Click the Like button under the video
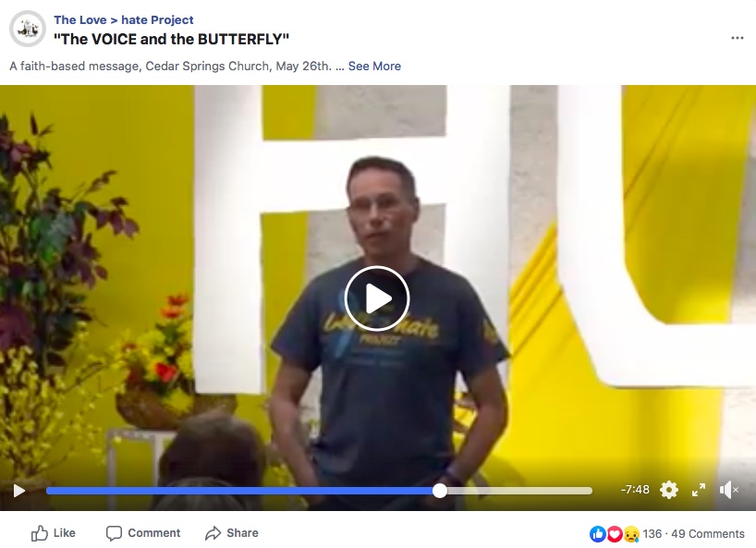This screenshot has width=756, height=548. tap(54, 533)
